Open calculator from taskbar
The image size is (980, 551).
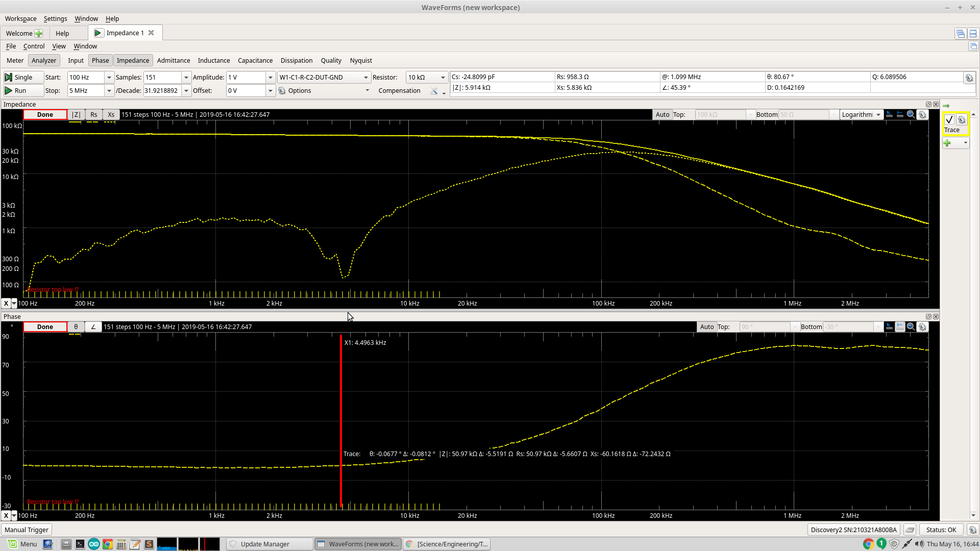point(121,544)
